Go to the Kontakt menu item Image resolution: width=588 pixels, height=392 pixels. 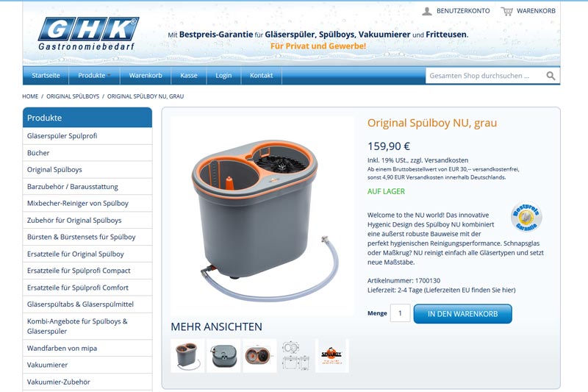tap(262, 76)
